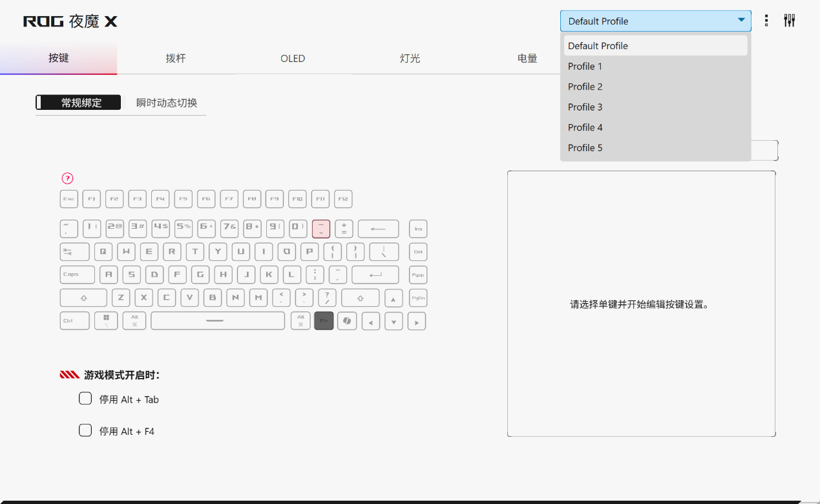Viewport: 820px width, 504px height.
Task: Open the equalizer sliders settings icon
Action: pyautogui.click(x=789, y=21)
